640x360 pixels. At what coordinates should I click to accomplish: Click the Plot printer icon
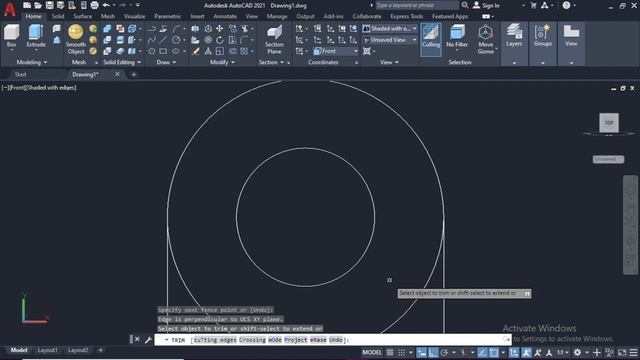coord(94,5)
